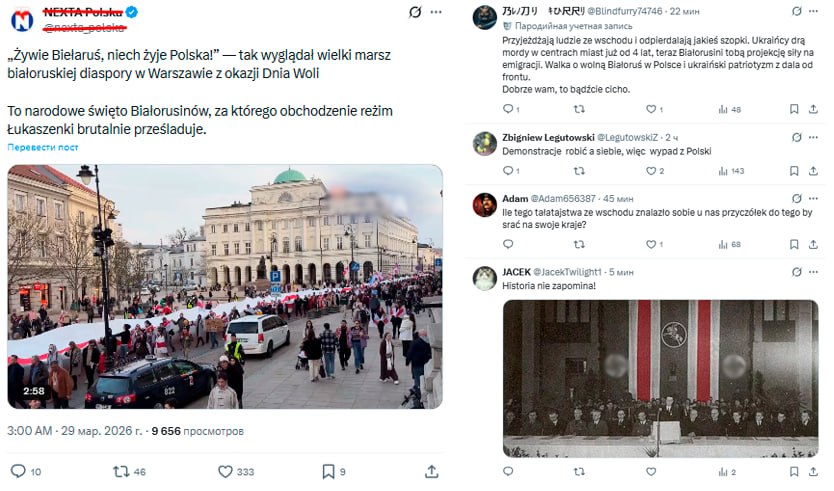Play the Warsaw march video
The width and height of the screenshot is (834, 491).
click(224, 287)
